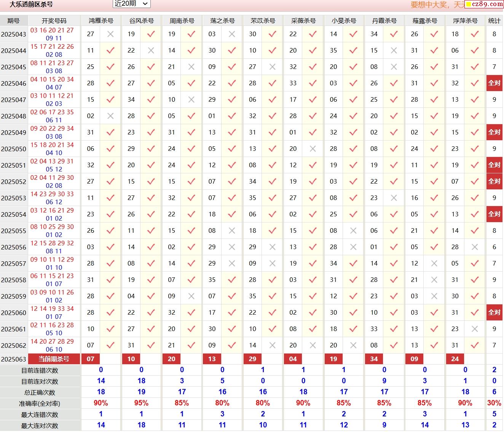Screen dimensions: 504x432
Task: Click the X mark for 薤露杀号 in row 2025057
Action: pos(434,263)
